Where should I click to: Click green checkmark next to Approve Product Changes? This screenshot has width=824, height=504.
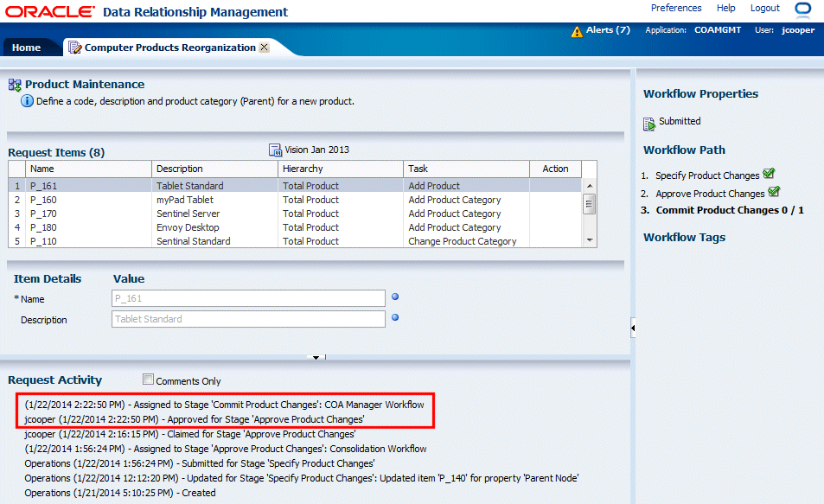(774, 192)
